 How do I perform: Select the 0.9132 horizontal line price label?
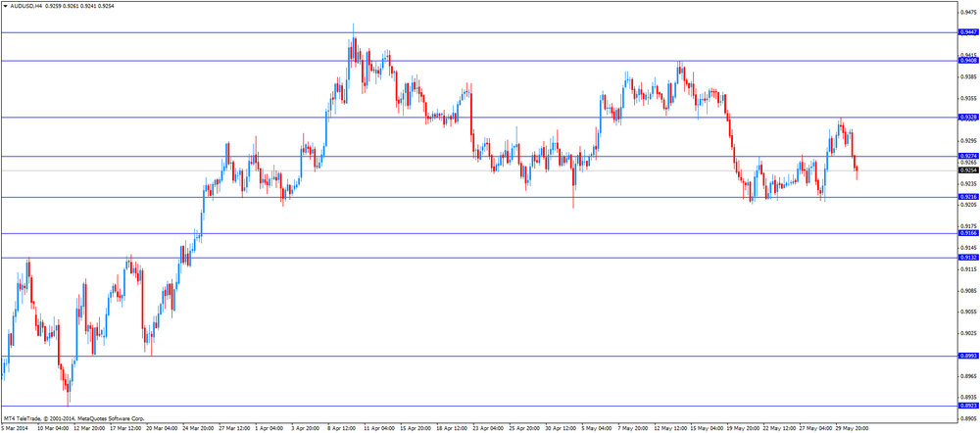point(969,257)
